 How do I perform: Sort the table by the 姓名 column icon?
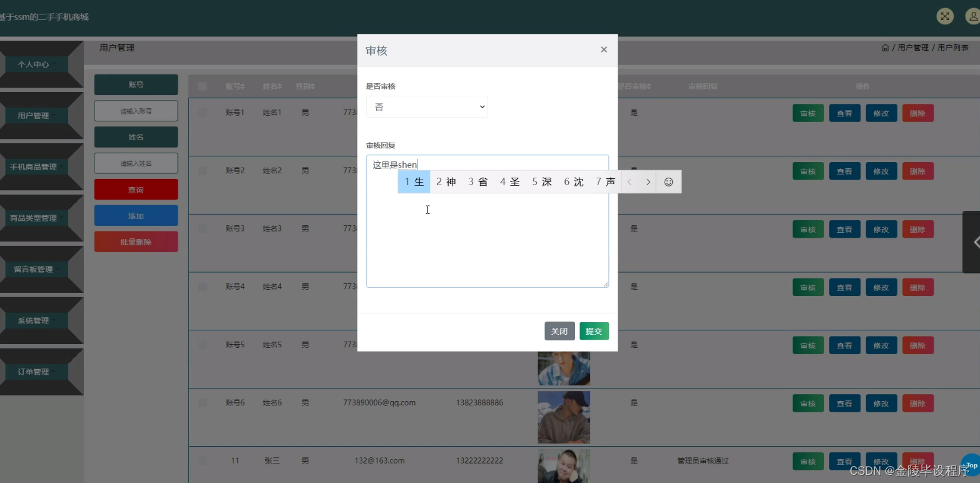[280, 86]
